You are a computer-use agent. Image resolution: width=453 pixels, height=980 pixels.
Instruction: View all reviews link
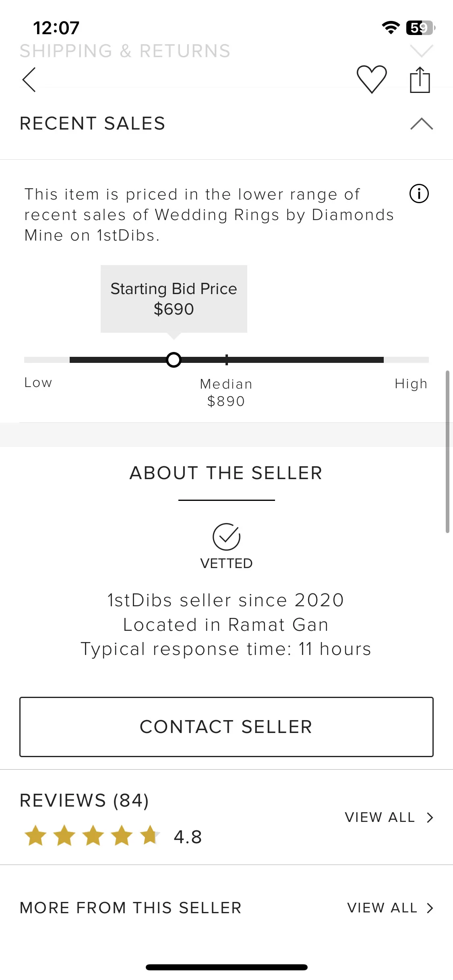pos(389,817)
